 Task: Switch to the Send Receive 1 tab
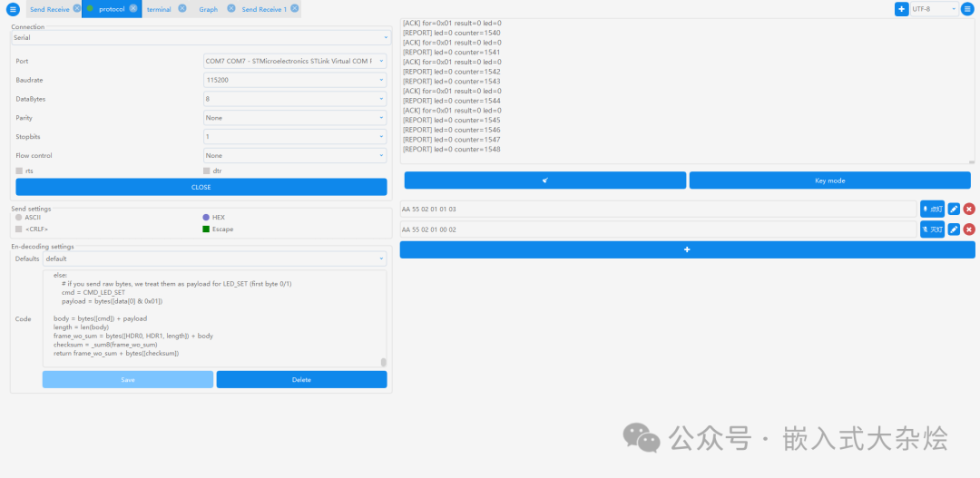point(264,9)
